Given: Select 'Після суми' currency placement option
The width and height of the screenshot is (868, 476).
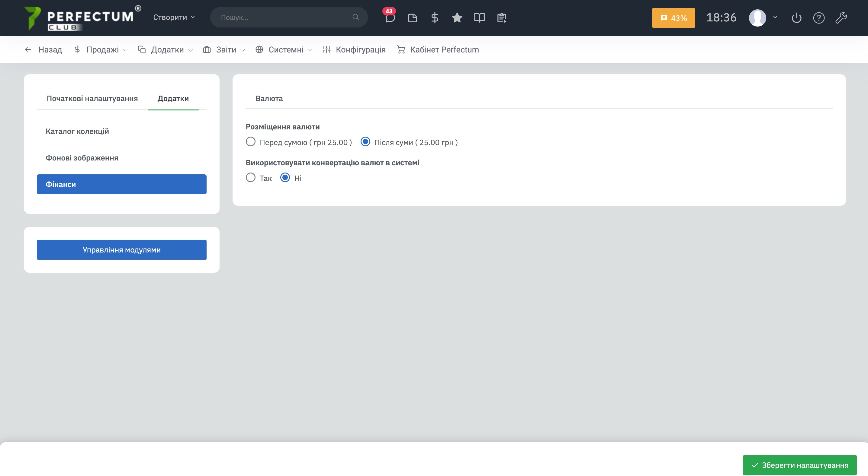Looking at the screenshot, I should [365, 142].
